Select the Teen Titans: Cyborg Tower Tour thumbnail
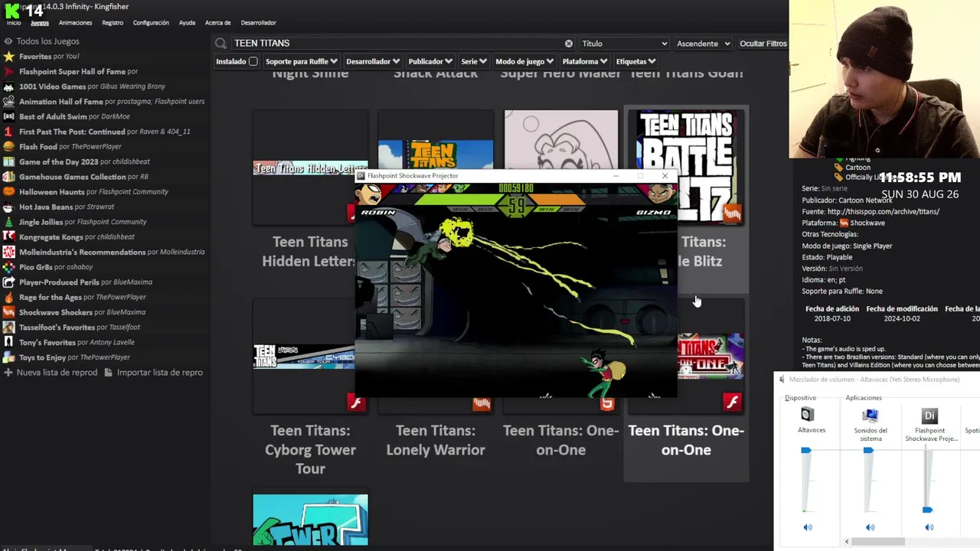The height and width of the screenshot is (551, 980). 310,356
